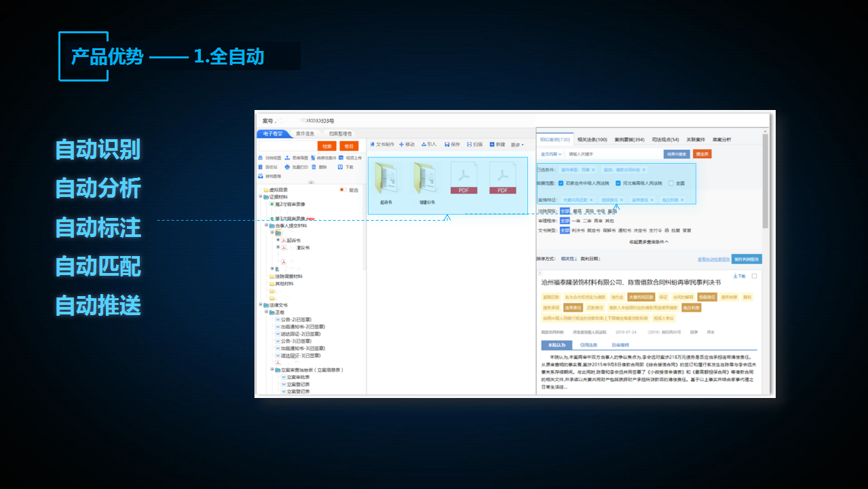Click the 引入 (Import) toolbar icon
868x489 pixels.
(424, 145)
